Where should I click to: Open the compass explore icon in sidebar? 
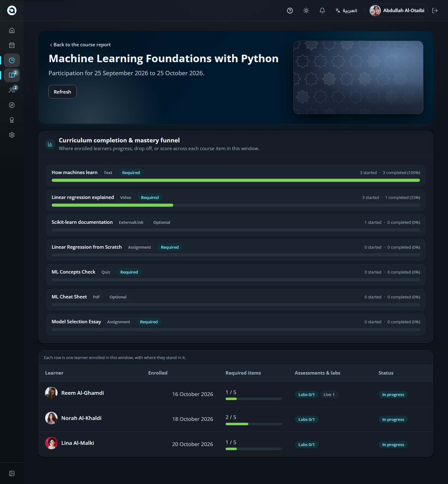click(12, 105)
